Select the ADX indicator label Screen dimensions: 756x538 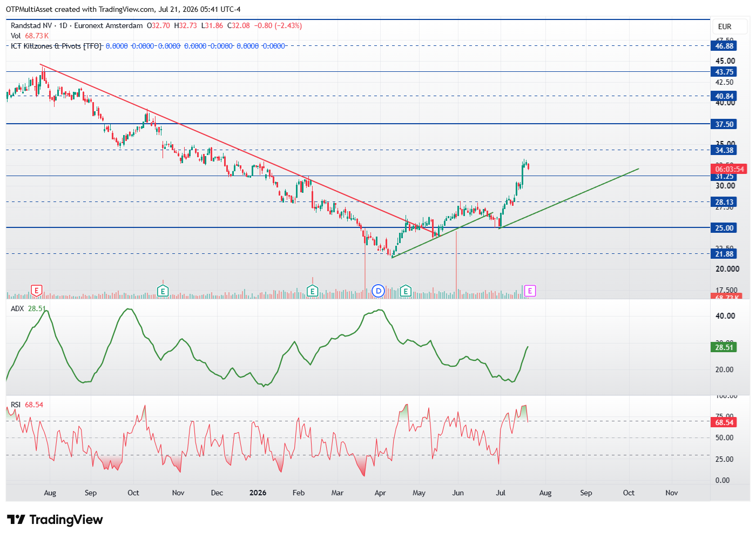(17, 308)
